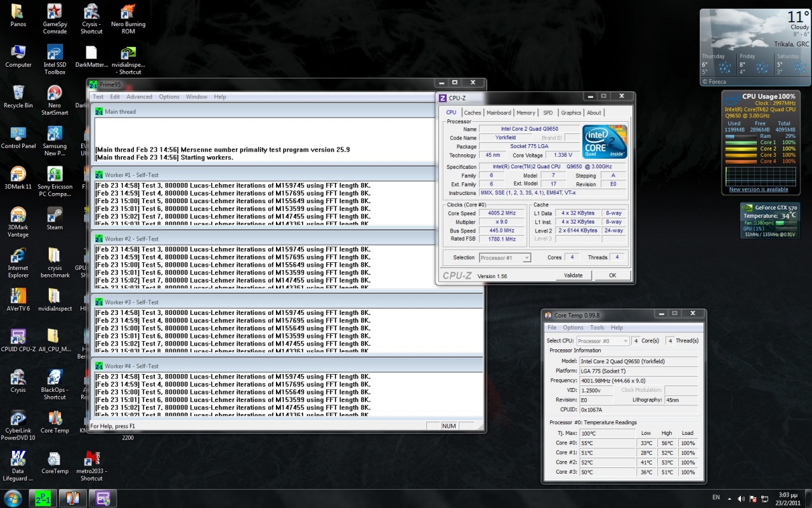Click the Prime95 taskbar button
The width and height of the screenshot is (812, 508).
tap(43, 498)
